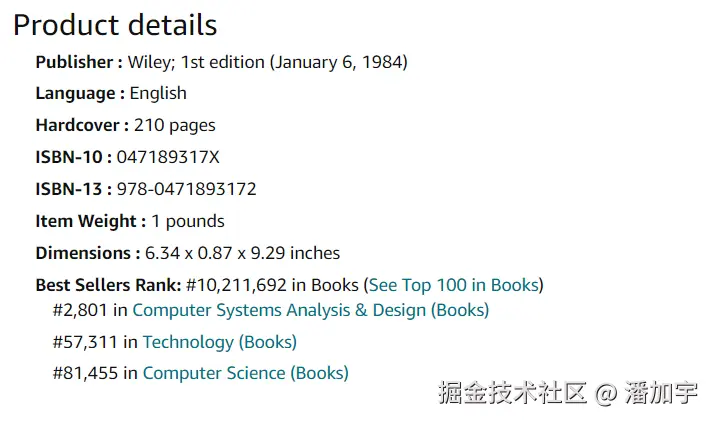The width and height of the screenshot is (713, 421).
Task: Open the See Top 100 in Books link
Action: 453,285
